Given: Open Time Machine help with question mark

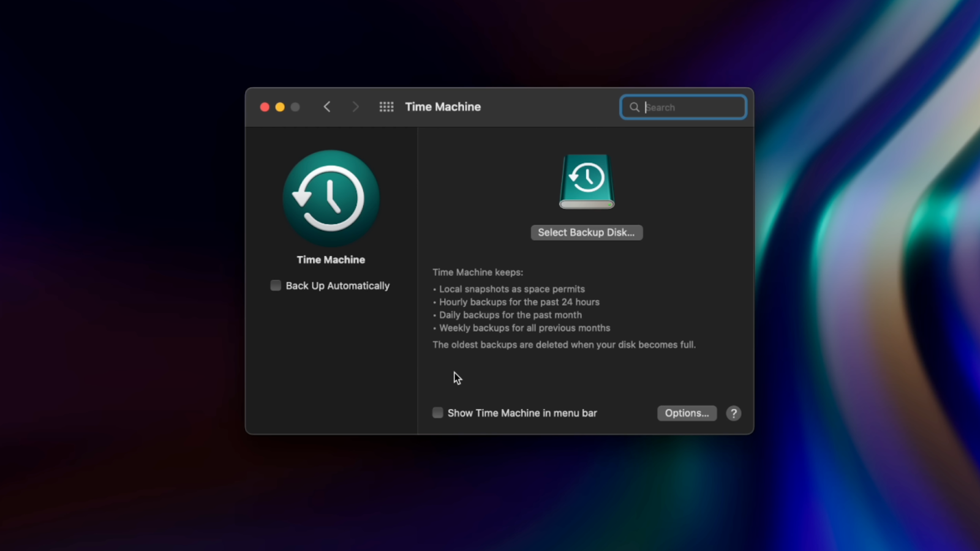Looking at the screenshot, I should click(x=733, y=413).
